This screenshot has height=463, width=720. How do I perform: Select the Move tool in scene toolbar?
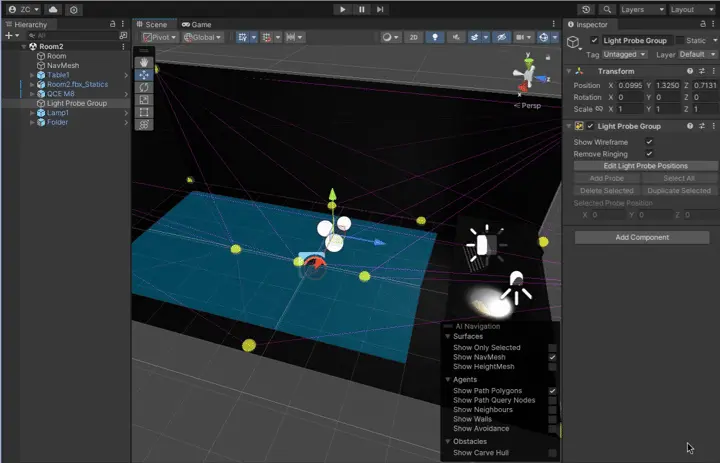[144, 74]
